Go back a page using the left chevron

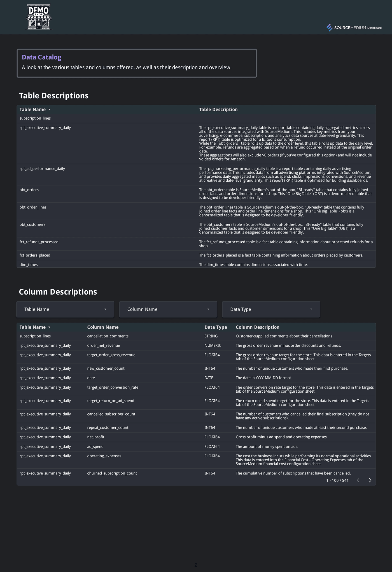click(x=358, y=480)
